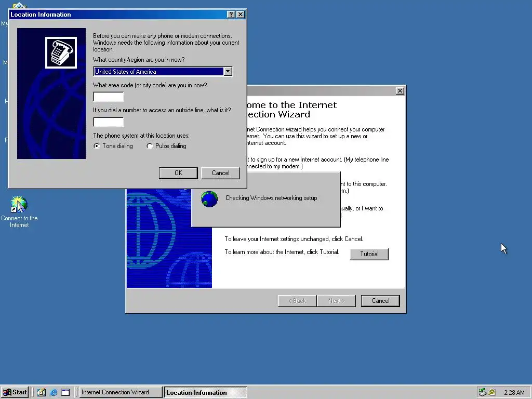Click the 2:28 AM system clock
Screen dimensions: 532x399
tap(514, 393)
